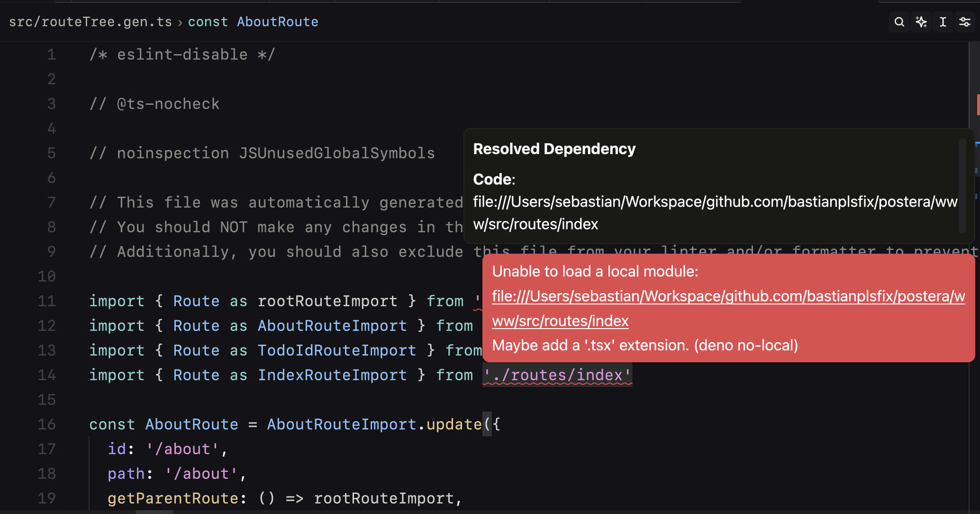
Task: Open buffer search with magnifier icon
Action: 899,22
